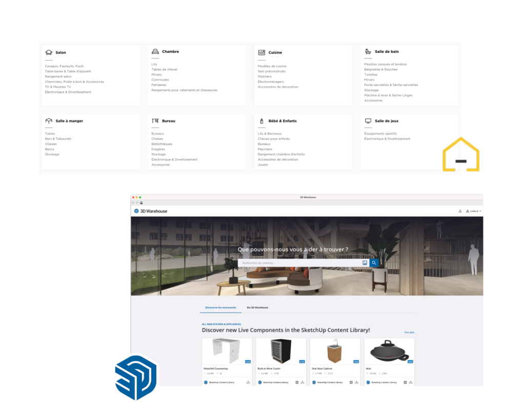This screenshot has width=525, height=420.
Task: Configure the Built-in Wine Cooler live component
Action: [x=297, y=382]
